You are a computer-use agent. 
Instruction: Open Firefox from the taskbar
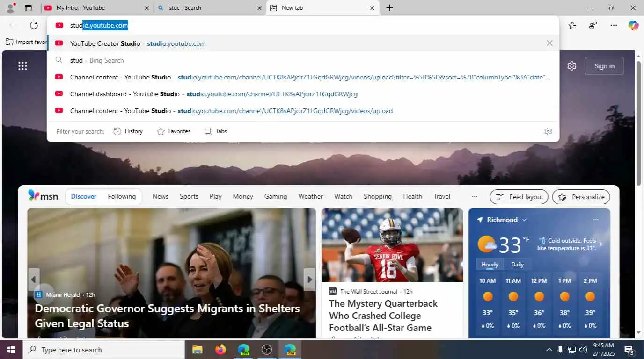[220, 350]
